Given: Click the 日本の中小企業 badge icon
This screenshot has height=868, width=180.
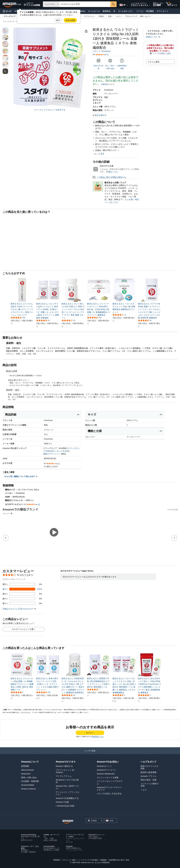Looking at the screenshot, I should coord(98,61).
